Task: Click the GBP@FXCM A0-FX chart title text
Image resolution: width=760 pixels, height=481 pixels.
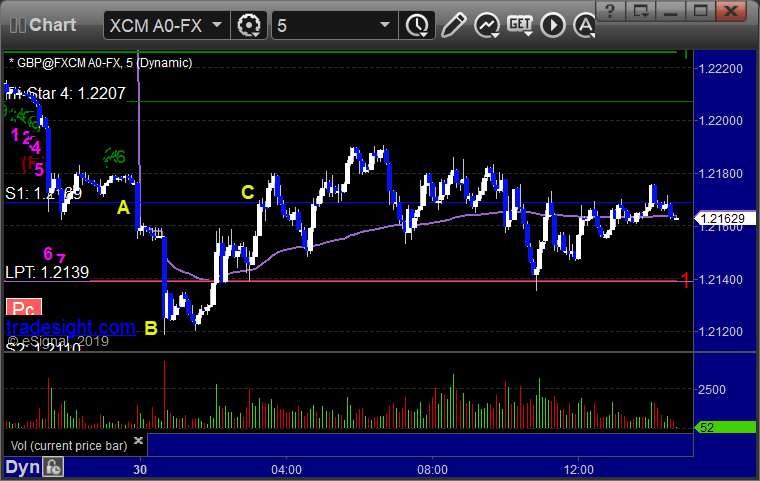Action: pyautogui.click(x=101, y=63)
